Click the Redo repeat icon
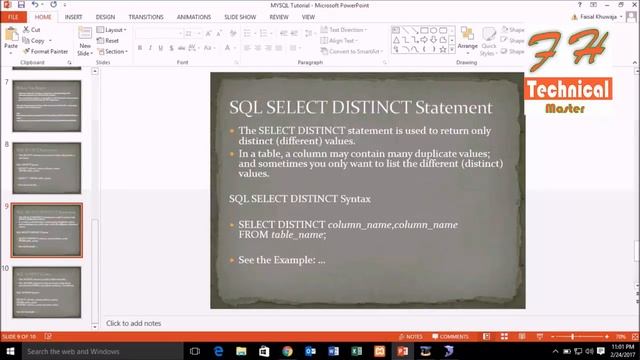Viewport: 640px width, 360px height. click(x=53, y=5)
